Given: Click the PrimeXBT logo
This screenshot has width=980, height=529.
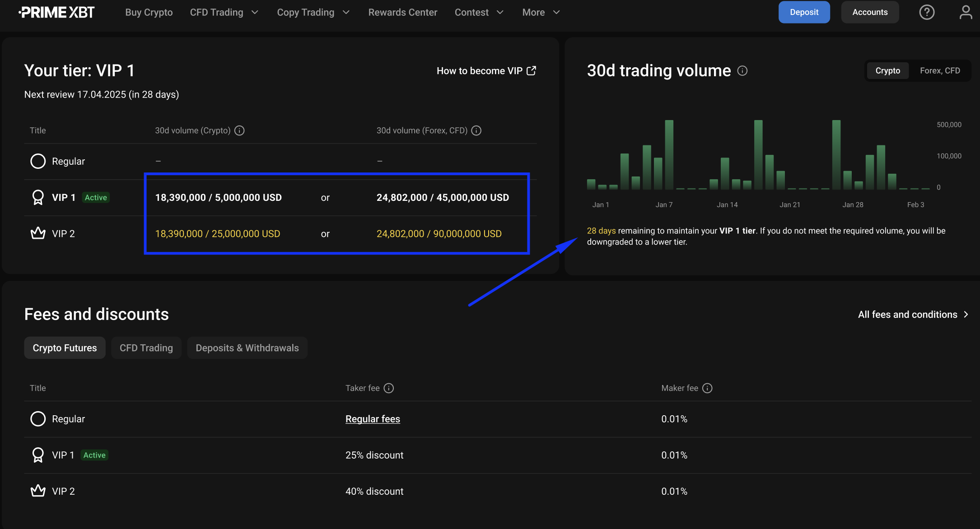Looking at the screenshot, I should click(x=57, y=12).
